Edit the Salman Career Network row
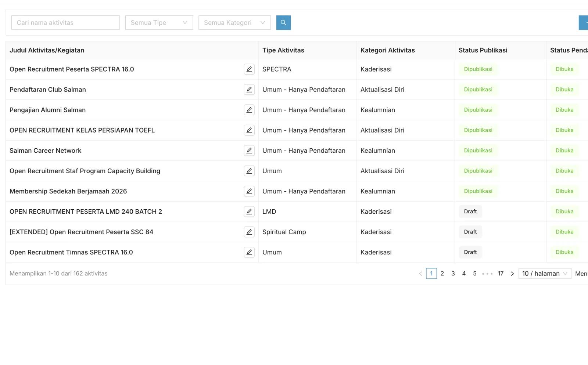This screenshot has height=365, width=588. point(249,151)
